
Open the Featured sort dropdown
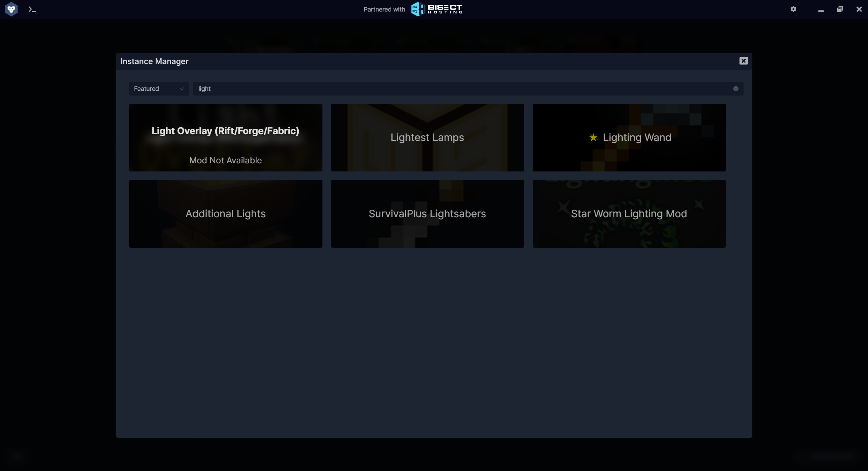click(x=159, y=89)
